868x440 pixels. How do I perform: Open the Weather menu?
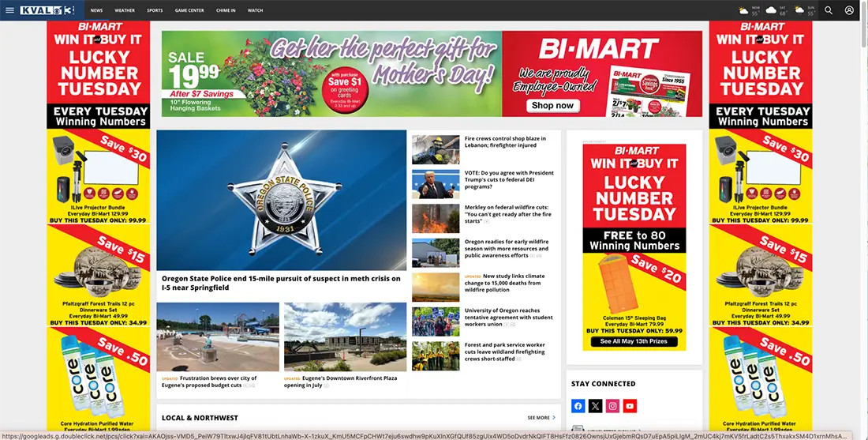pyautogui.click(x=125, y=10)
